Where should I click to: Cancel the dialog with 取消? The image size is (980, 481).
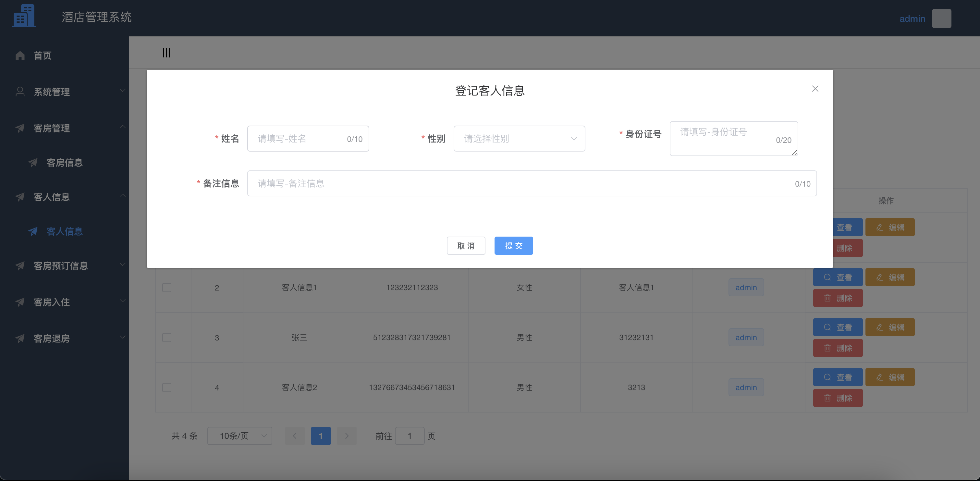(x=466, y=246)
